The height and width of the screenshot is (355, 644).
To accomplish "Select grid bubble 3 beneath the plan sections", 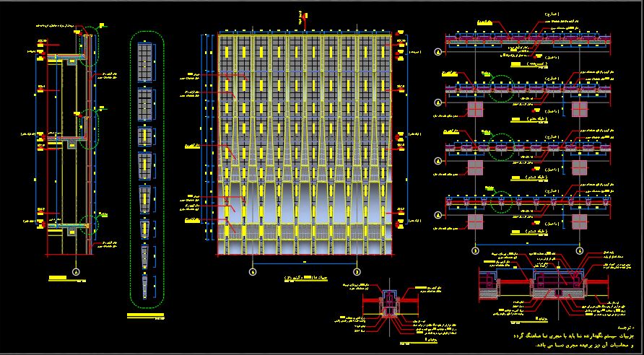I will click(x=476, y=250).
